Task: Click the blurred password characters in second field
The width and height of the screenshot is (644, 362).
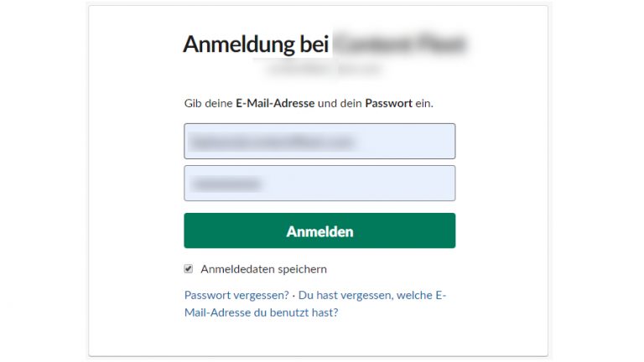Action: 226,183
